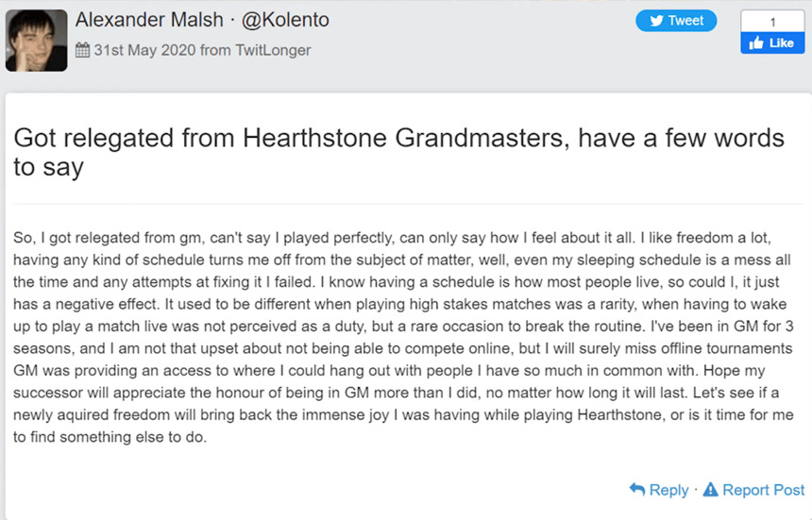Click the 31st May 2020 date text

pos(144,50)
